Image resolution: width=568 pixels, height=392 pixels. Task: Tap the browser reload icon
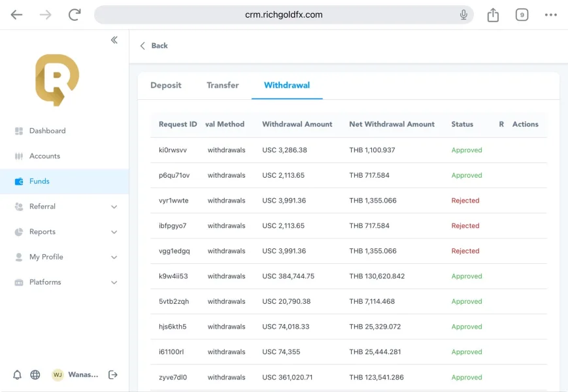pos(75,14)
